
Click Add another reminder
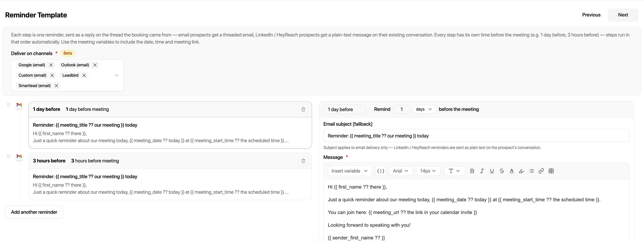(x=34, y=212)
